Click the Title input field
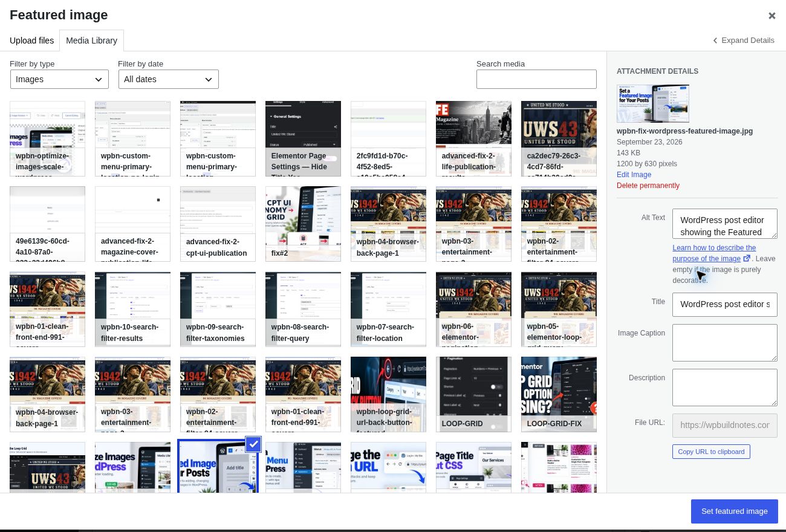Viewport: 786px width, 532px height. [725, 304]
